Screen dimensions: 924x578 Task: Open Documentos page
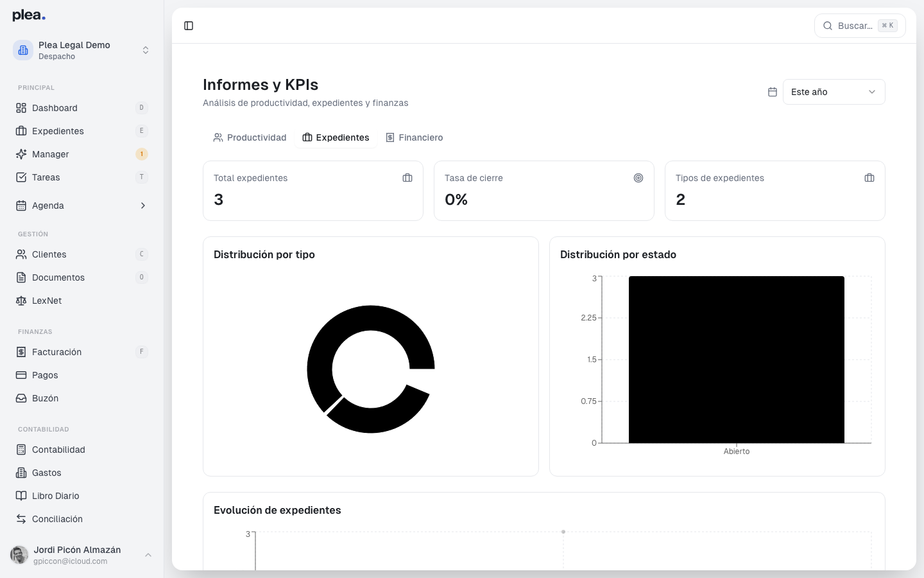pos(82,277)
